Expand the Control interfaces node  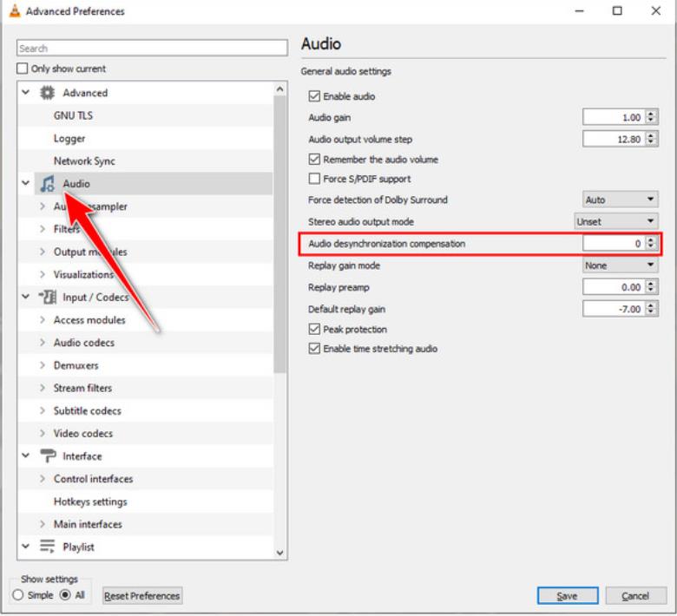click(x=43, y=479)
